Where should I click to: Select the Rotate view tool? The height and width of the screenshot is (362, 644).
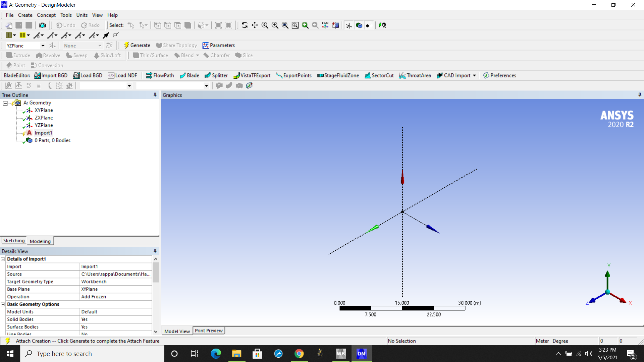click(x=245, y=25)
